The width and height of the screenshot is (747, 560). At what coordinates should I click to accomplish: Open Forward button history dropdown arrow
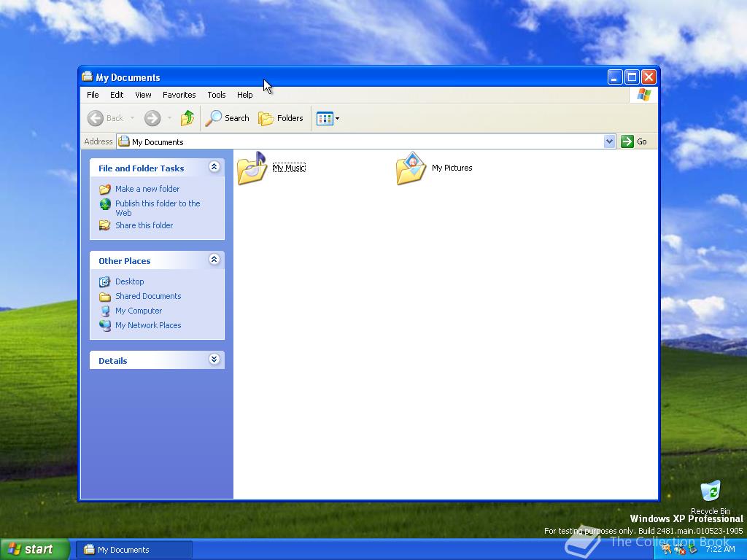point(169,118)
